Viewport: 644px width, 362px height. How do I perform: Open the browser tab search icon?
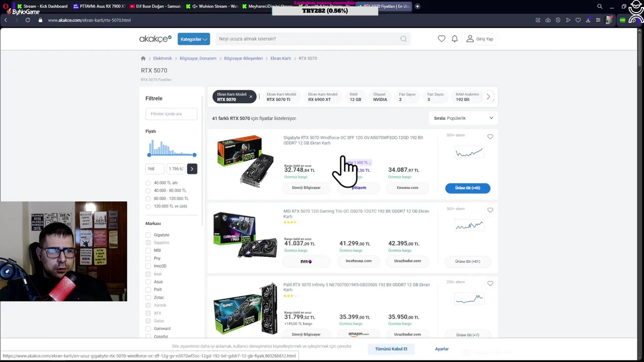pos(599,6)
